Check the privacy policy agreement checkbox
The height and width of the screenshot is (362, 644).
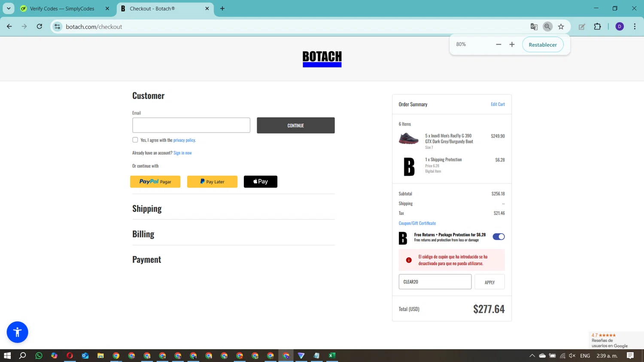tap(135, 140)
